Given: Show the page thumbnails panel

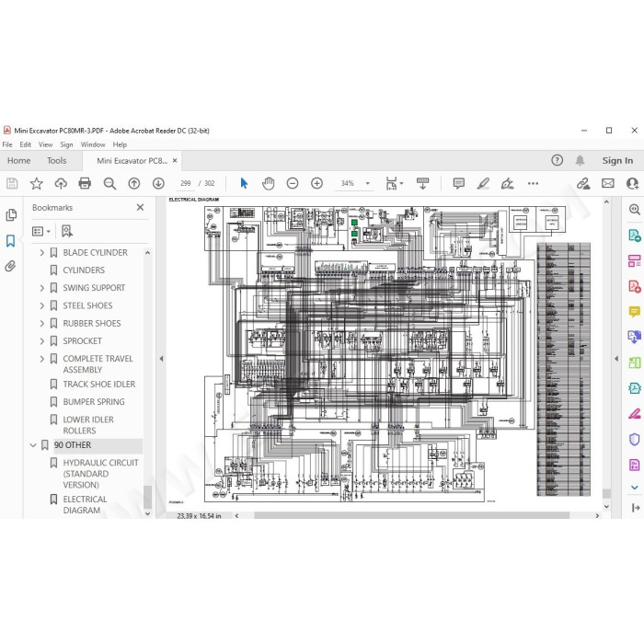Looking at the screenshot, I should tap(11, 214).
